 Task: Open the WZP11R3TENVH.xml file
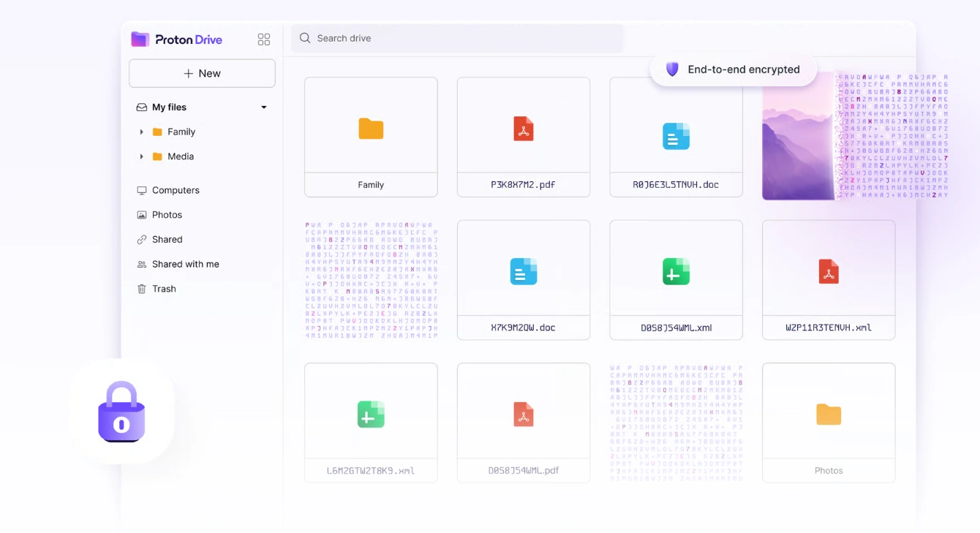pos(828,280)
